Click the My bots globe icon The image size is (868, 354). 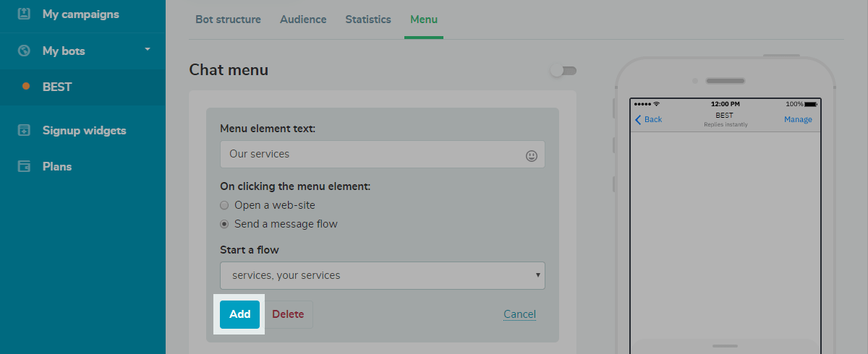pos(25,51)
